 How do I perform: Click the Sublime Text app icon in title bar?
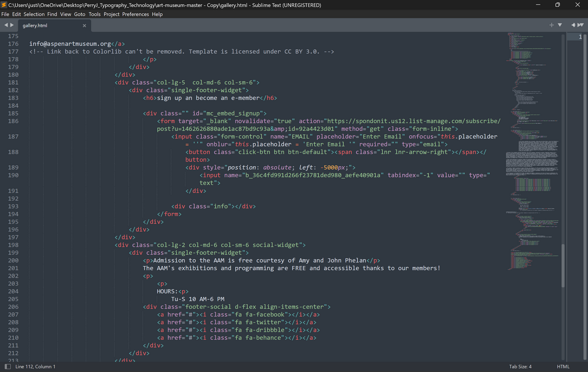click(4, 5)
